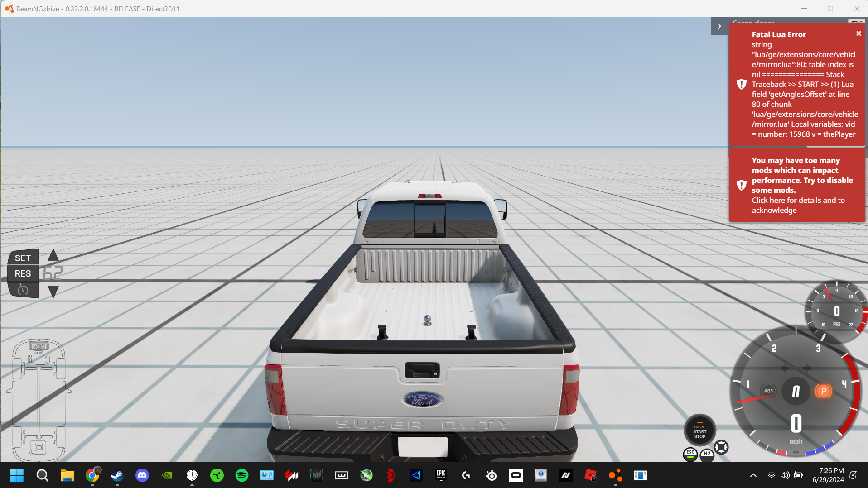Image resolution: width=868 pixels, height=488 pixels.
Task: Open Spotify from taskbar
Action: [242, 475]
